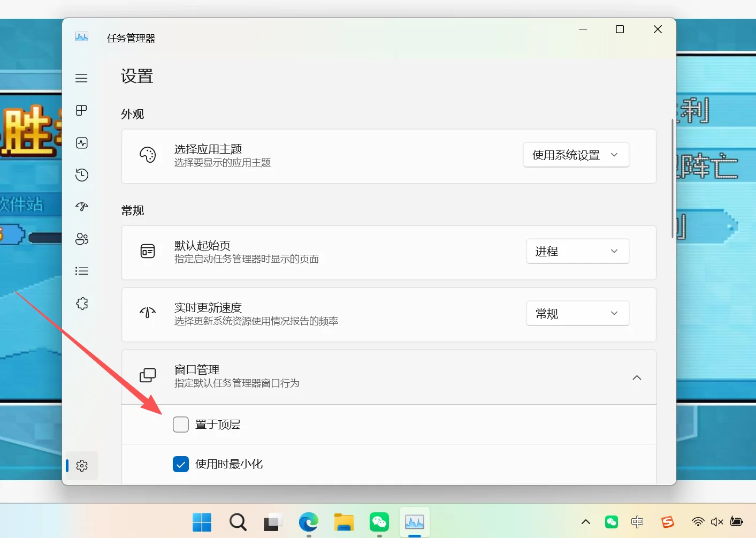This screenshot has height=538, width=756.
Task: Click the Task Manager title bar icon
Action: (x=82, y=37)
